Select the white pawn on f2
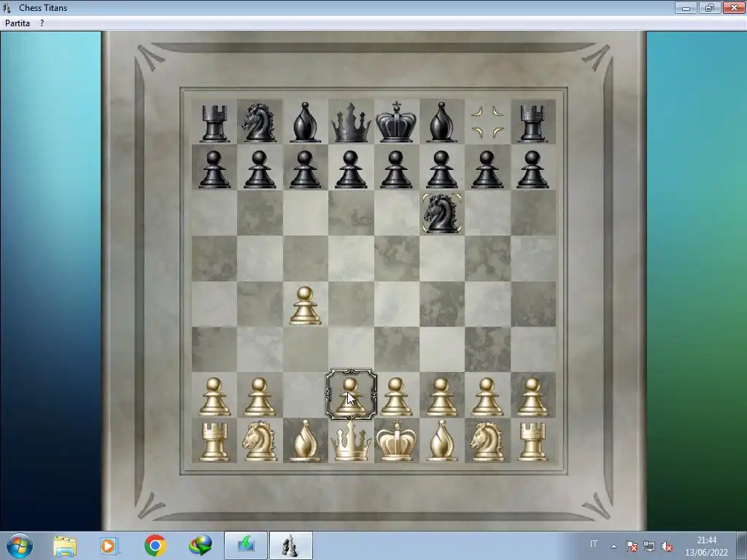Image resolution: width=747 pixels, height=560 pixels. click(x=441, y=397)
